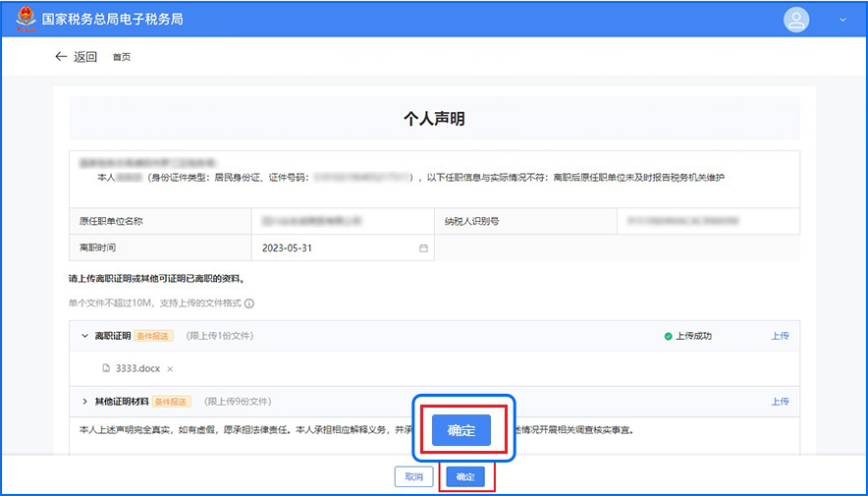Click the large highlighted 确定 button
This screenshot has height=496, width=868.
tap(461, 430)
